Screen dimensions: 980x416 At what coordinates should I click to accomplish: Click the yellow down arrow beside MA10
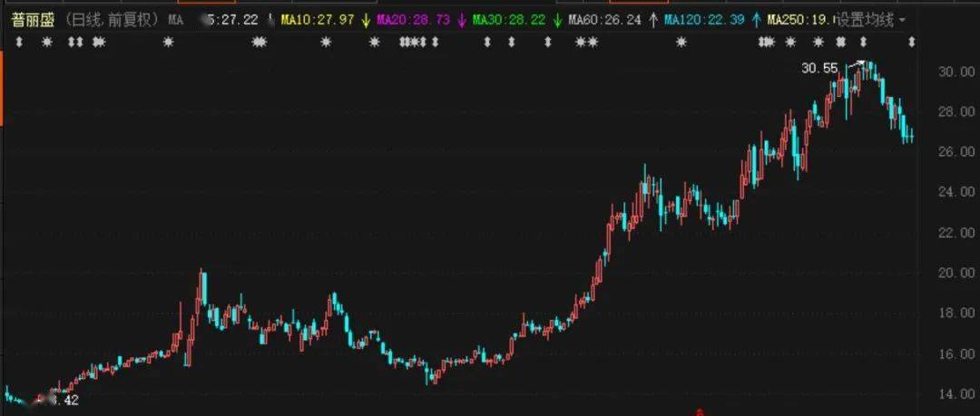point(367,21)
